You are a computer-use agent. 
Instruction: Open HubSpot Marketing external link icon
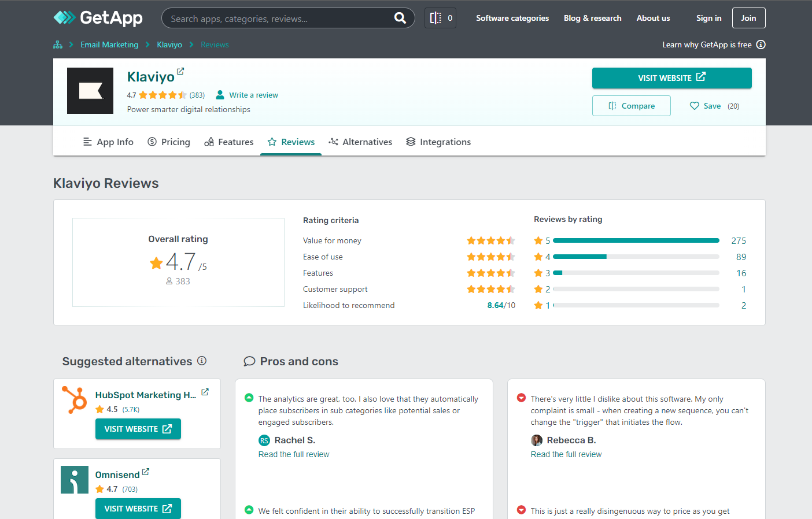pos(205,392)
